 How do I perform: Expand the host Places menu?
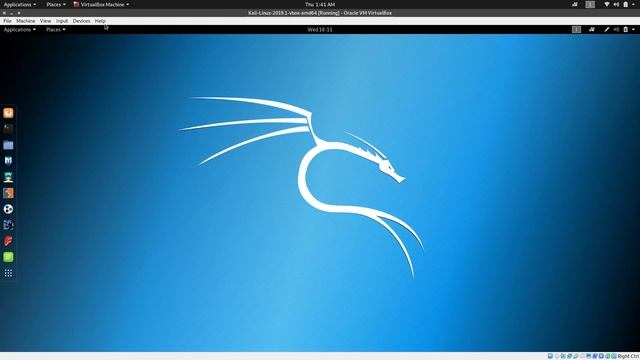point(56,4)
